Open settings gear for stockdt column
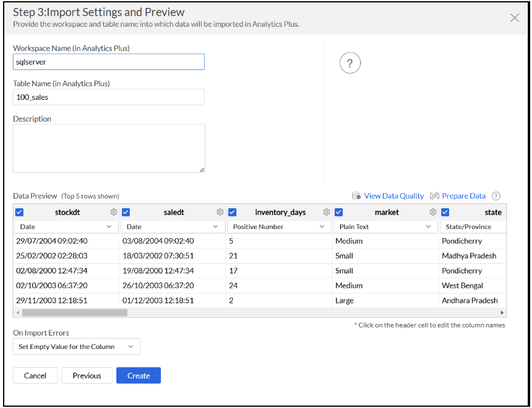532x408 pixels. [x=113, y=212]
